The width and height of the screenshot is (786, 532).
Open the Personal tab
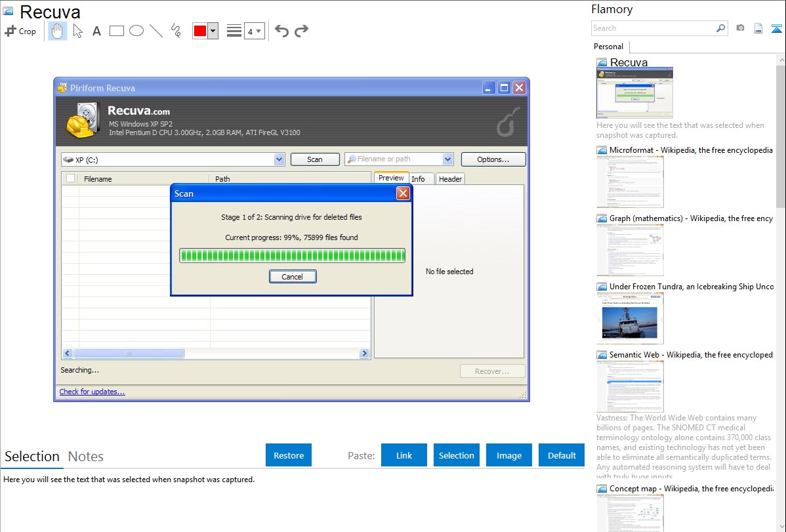pos(609,47)
